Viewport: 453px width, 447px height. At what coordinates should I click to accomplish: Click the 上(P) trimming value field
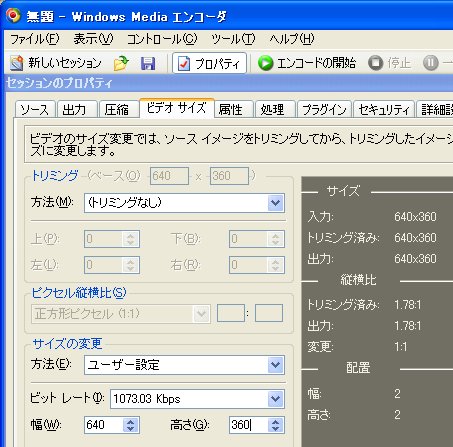tap(104, 239)
